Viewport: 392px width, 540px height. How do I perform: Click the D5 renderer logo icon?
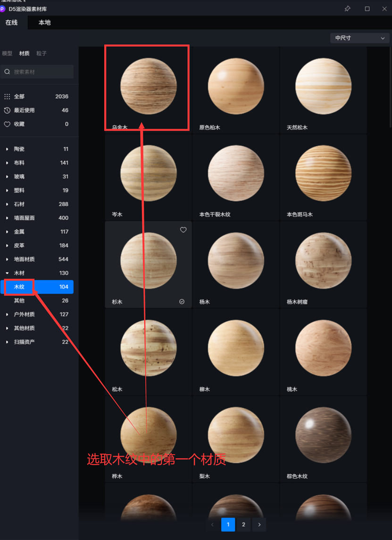click(2, 9)
